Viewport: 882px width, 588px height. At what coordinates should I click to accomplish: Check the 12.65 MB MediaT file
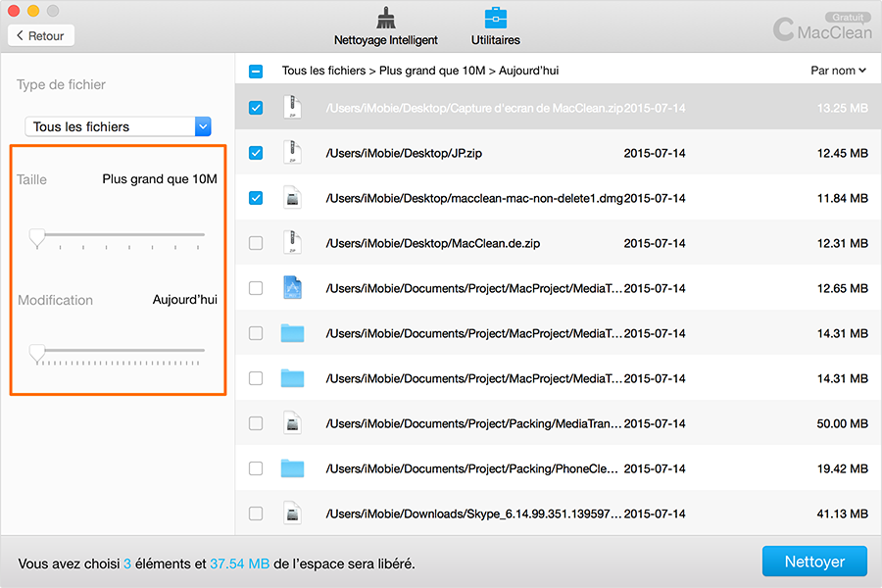256,287
